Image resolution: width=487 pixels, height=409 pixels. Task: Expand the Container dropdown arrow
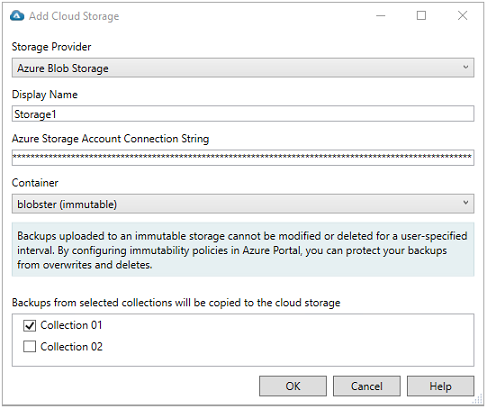[x=466, y=203]
